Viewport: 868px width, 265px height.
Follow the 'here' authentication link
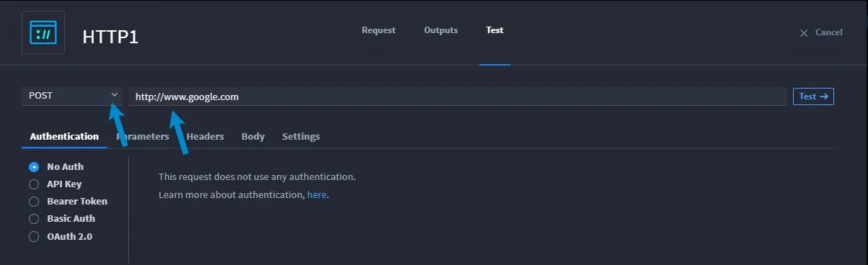point(316,194)
